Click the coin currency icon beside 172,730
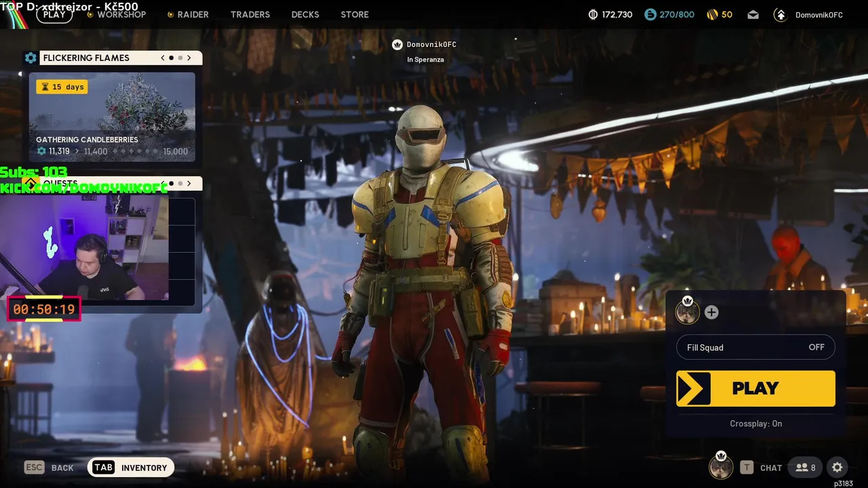 point(593,14)
